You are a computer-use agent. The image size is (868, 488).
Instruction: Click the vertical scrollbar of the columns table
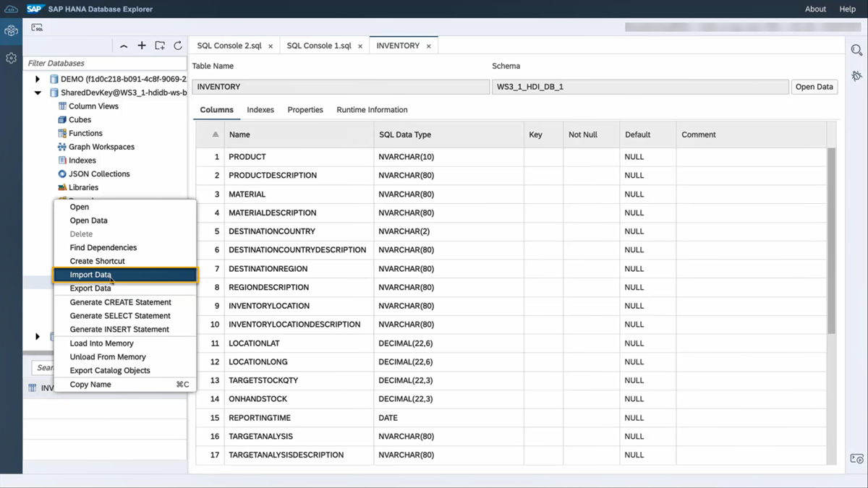(832, 241)
